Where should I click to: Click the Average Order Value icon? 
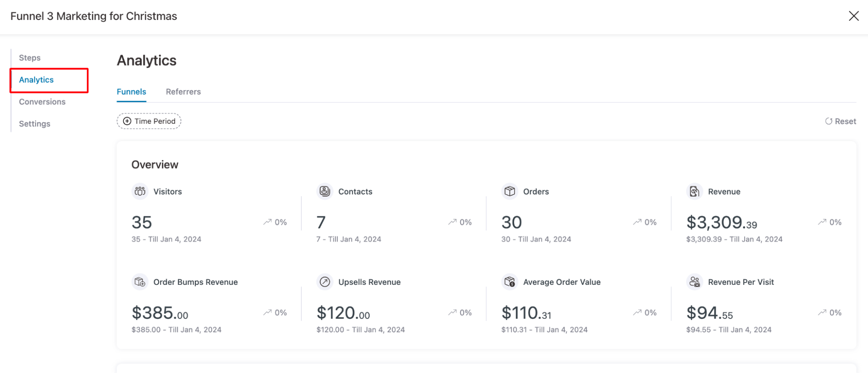tap(509, 282)
